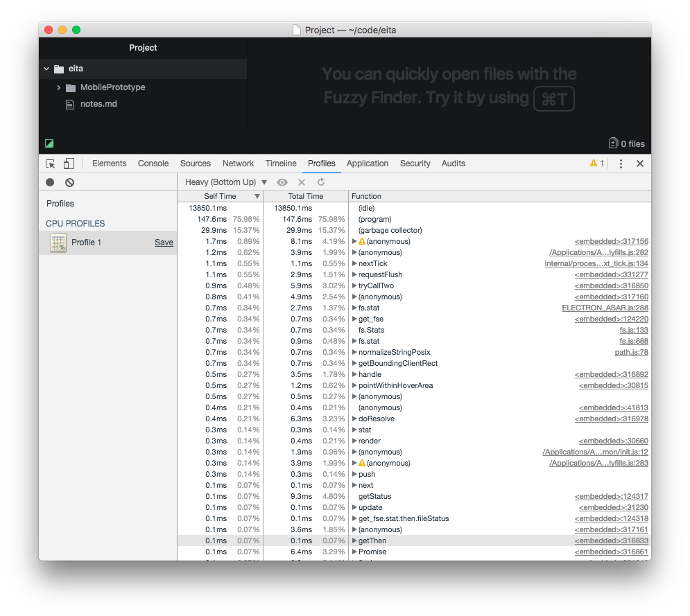690x616 pixels.
Task: Open internal/process next_tick.js:134 link
Action: 596,263
